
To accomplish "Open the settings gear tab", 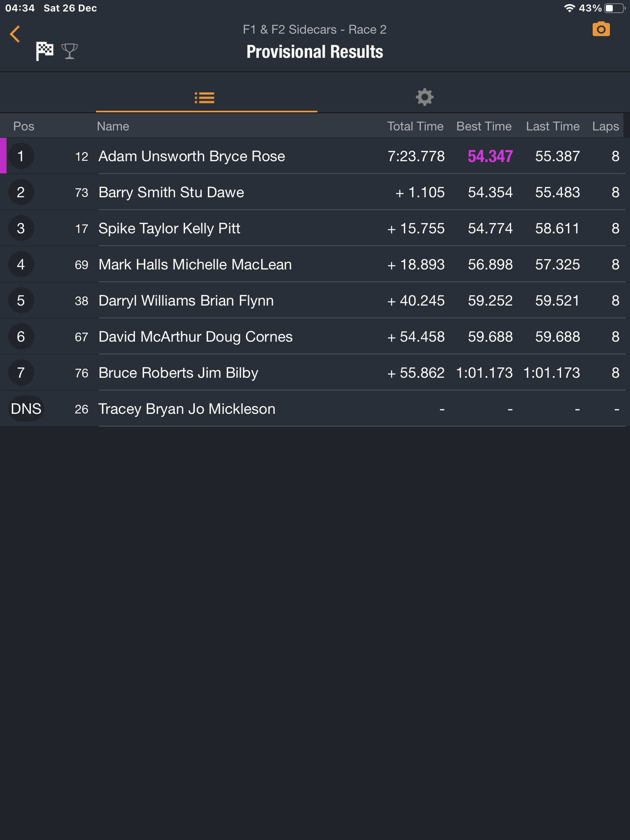I will click(425, 98).
